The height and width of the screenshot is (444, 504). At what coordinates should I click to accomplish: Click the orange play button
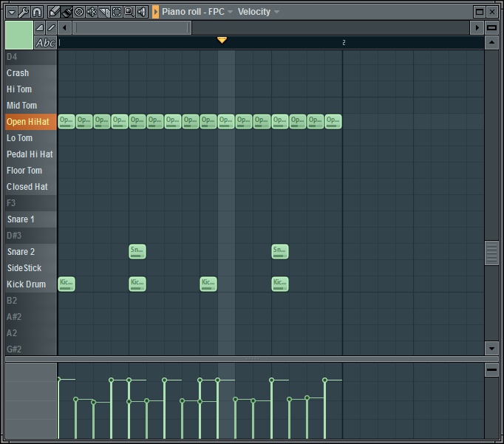pos(156,13)
